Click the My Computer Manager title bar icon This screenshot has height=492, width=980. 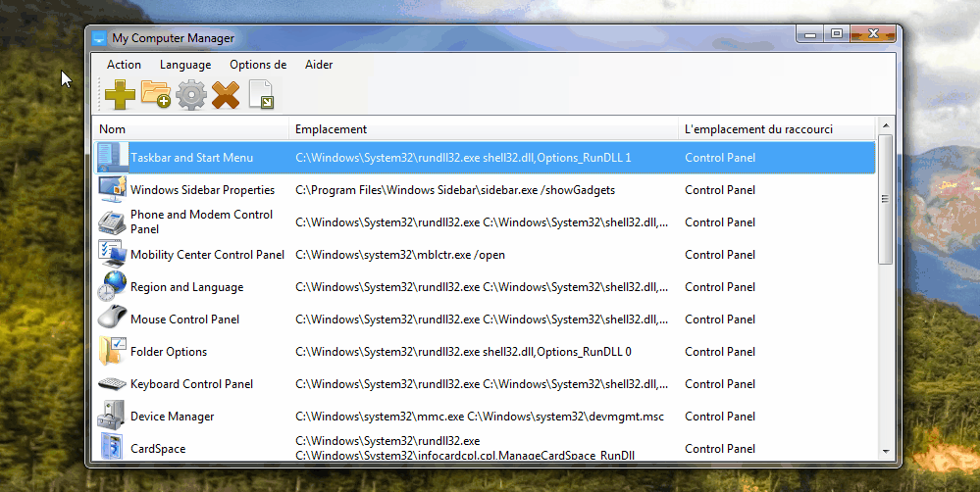pos(99,38)
